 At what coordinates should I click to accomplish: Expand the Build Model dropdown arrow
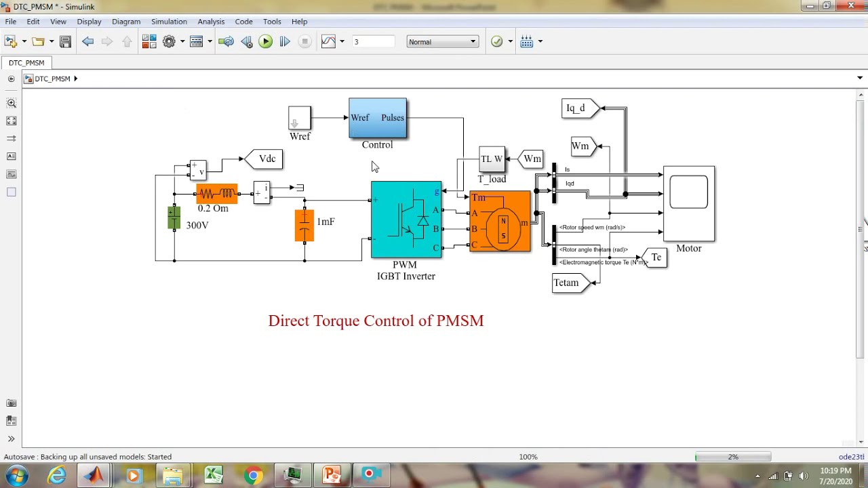(540, 41)
